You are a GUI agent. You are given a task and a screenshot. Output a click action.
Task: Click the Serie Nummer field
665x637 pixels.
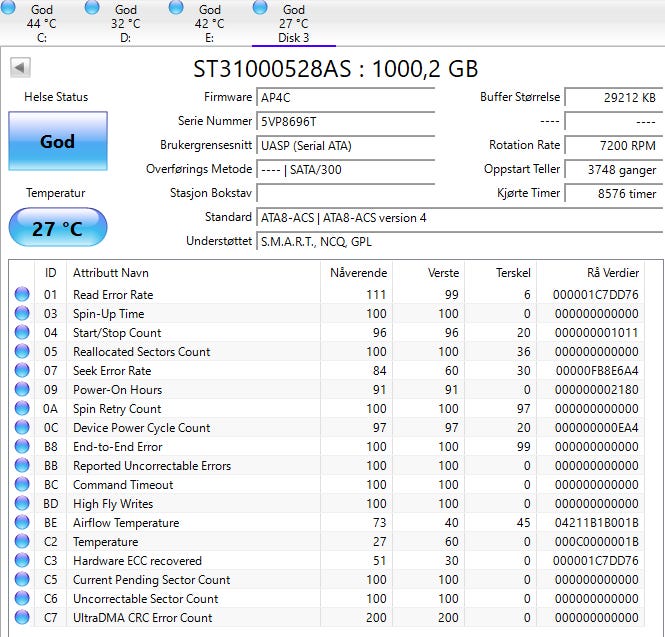click(345, 122)
